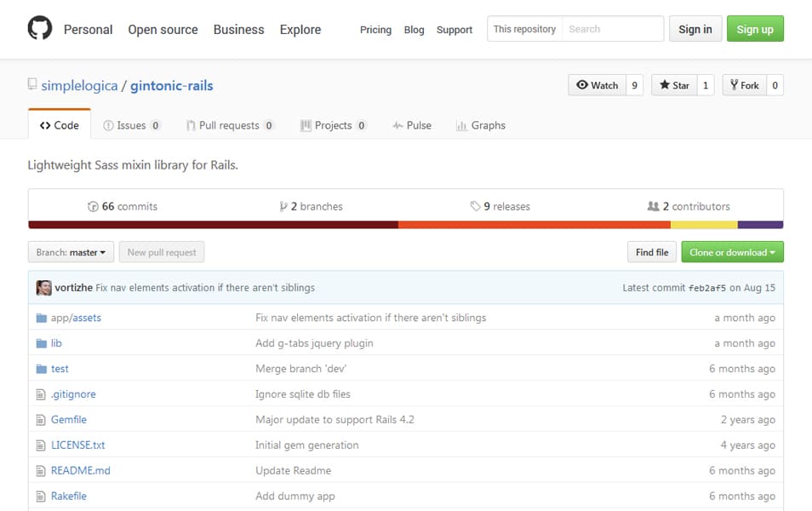Viewport: 812px width, 511px height.
Task: Go to the Blog page
Action: [415, 30]
